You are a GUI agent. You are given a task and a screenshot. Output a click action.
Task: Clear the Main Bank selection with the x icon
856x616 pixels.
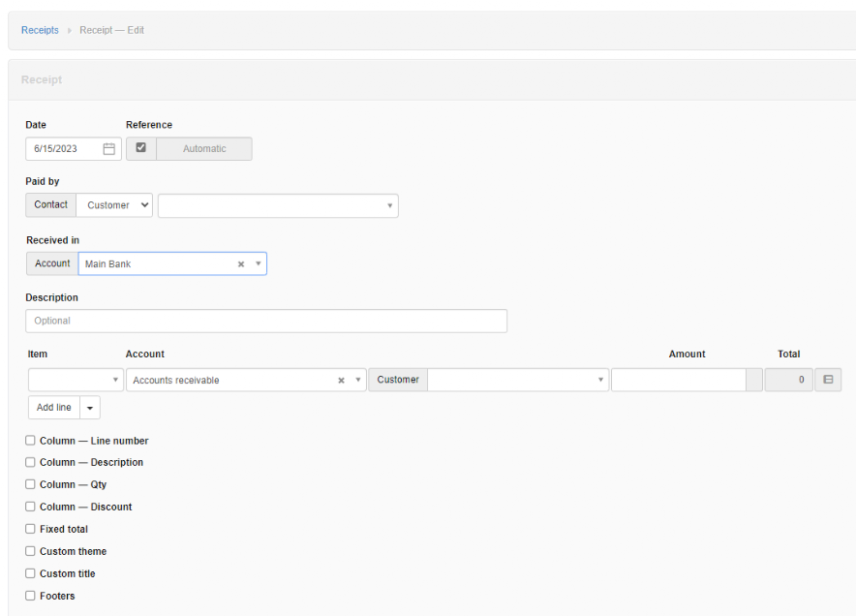point(240,263)
